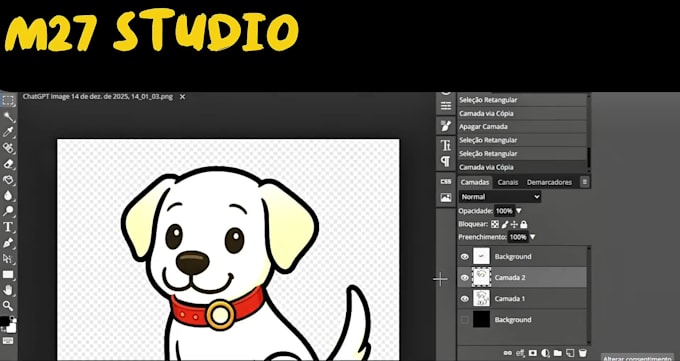Close the ChatGPT Image document tab
The image size is (680, 361).
click(183, 97)
